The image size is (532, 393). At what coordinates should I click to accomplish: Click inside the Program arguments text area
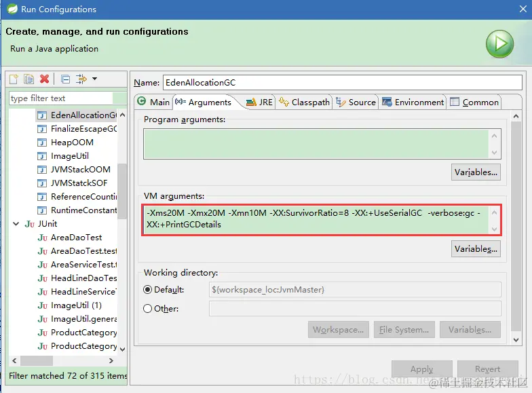click(316, 144)
